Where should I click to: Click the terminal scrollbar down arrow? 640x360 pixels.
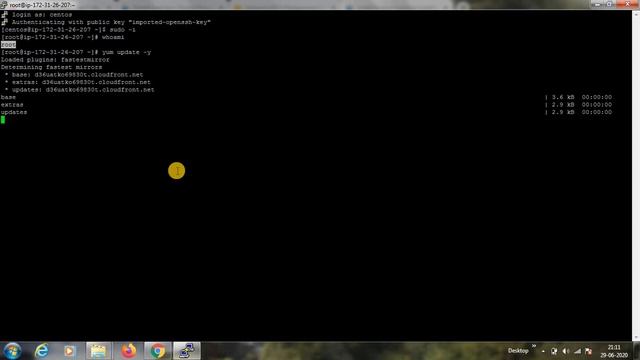636,337
